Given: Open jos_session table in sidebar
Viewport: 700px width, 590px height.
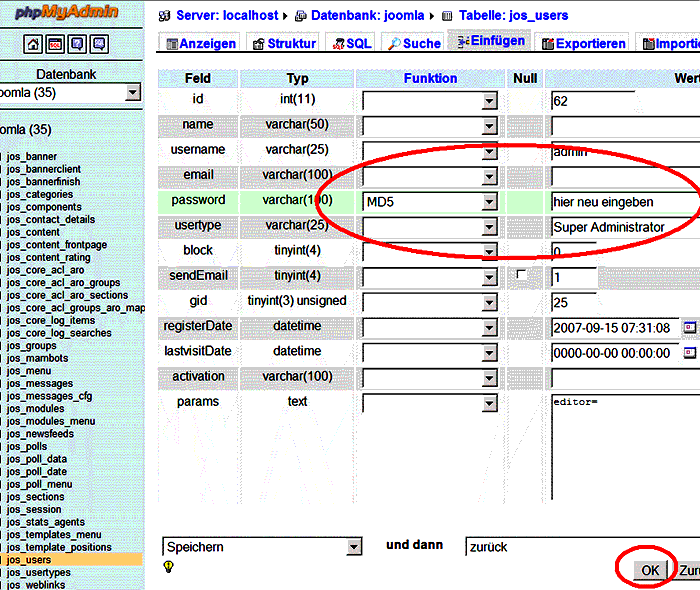Looking at the screenshot, I should pos(34,509).
